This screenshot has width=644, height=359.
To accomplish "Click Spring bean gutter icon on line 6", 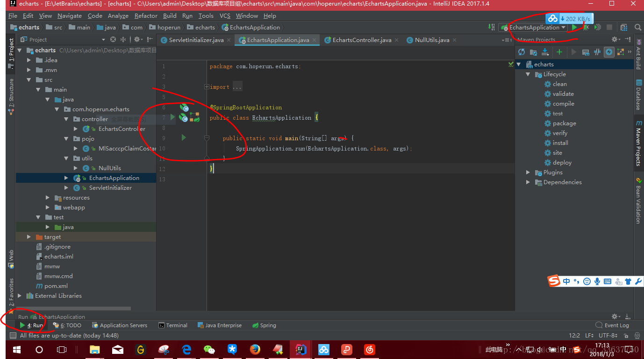I will coord(184,108).
